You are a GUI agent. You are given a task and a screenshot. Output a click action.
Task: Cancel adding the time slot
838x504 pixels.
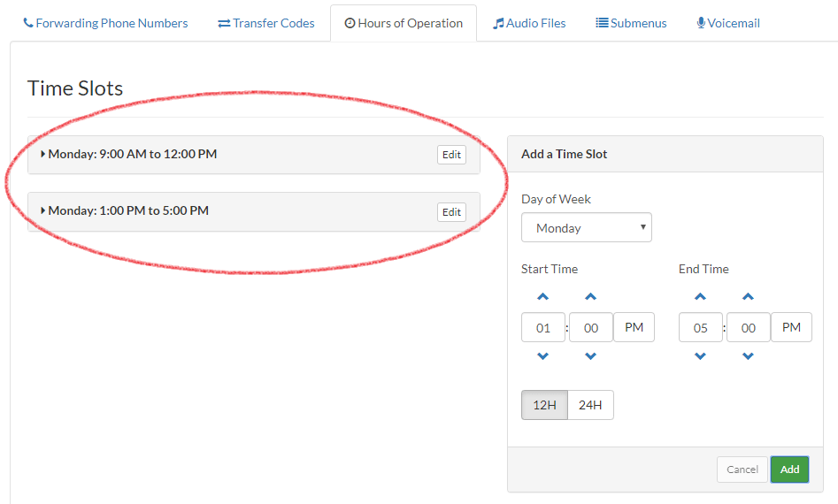742,470
